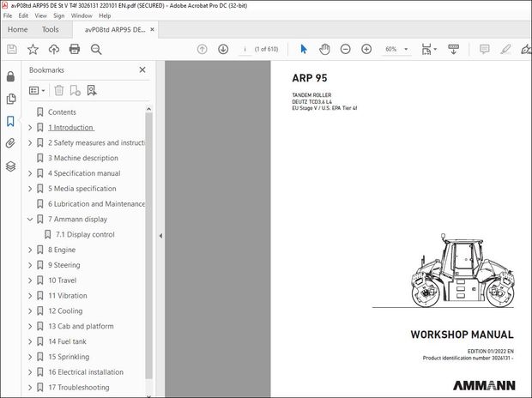The height and width of the screenshot is (398, 532).
Task: Expand 2 Safety measures bookmark
Action: pos(30,143)
